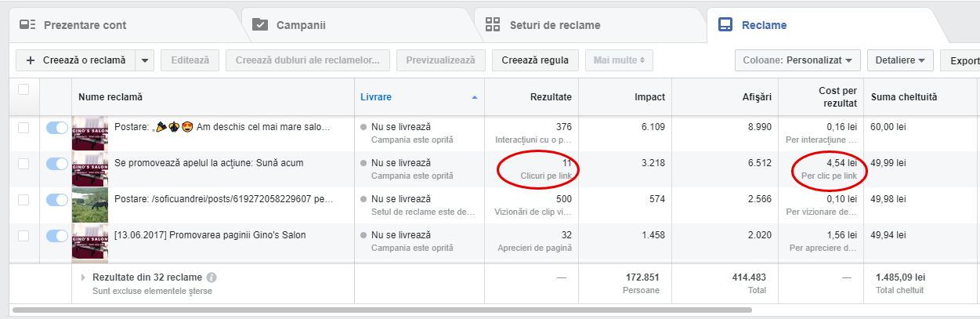Click the Campanii folder icon
The width and height of the screenshot is (980, 319).
click(260, 25)
